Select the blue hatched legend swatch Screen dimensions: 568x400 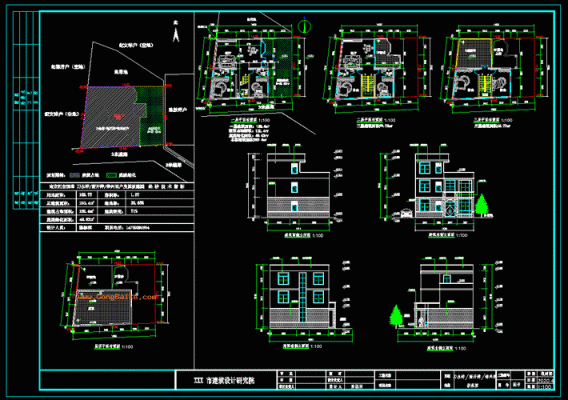tap(75, 175)
